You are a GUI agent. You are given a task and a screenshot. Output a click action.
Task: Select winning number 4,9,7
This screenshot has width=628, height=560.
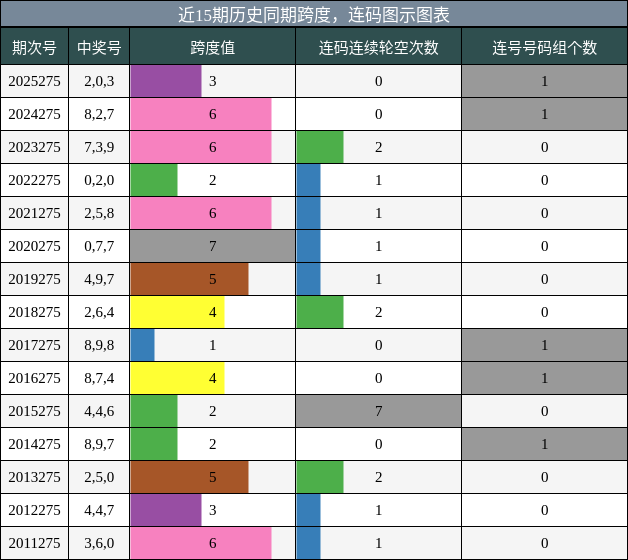click(x=99, y=279)
